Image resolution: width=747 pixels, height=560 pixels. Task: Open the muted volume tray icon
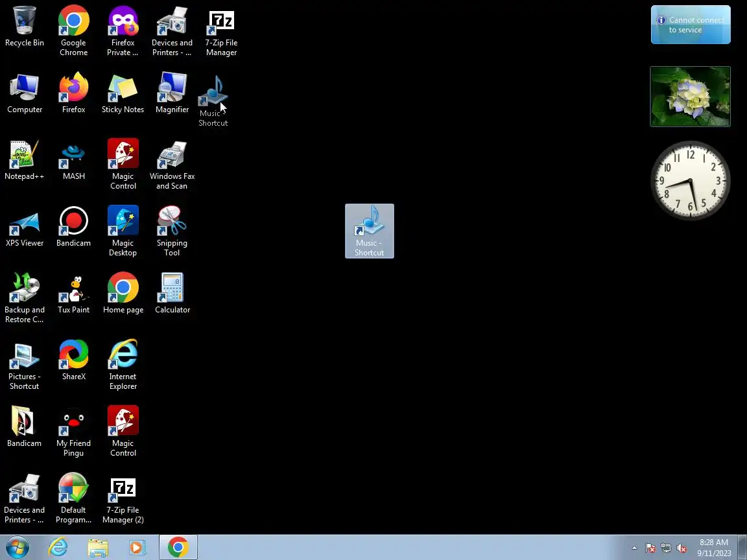[x=682, y=548]
